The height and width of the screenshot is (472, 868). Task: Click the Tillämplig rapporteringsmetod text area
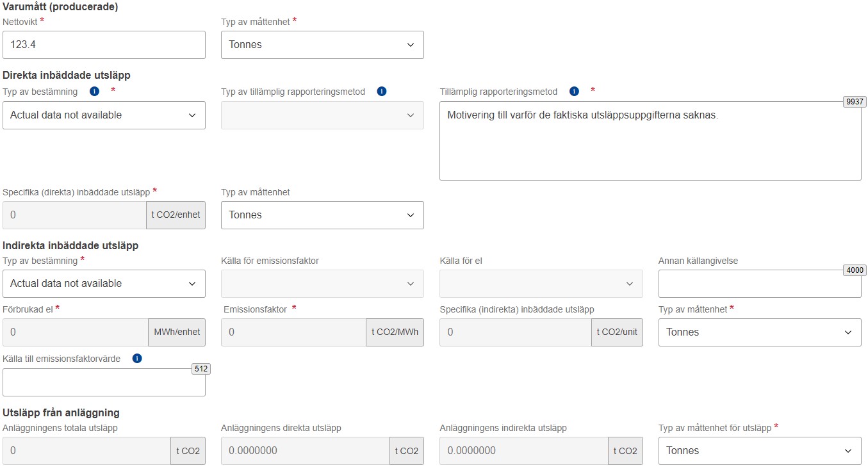pyautogui.click(x=650, y=141)
